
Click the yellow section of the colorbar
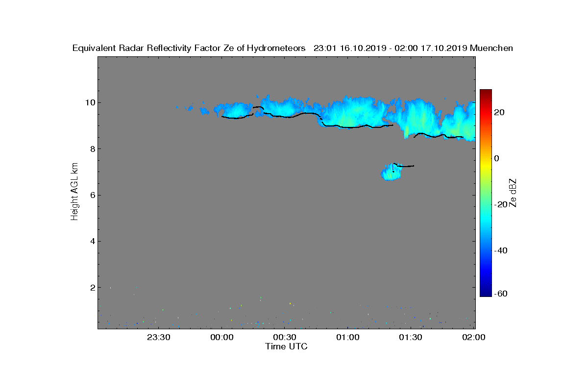(486, 166)
